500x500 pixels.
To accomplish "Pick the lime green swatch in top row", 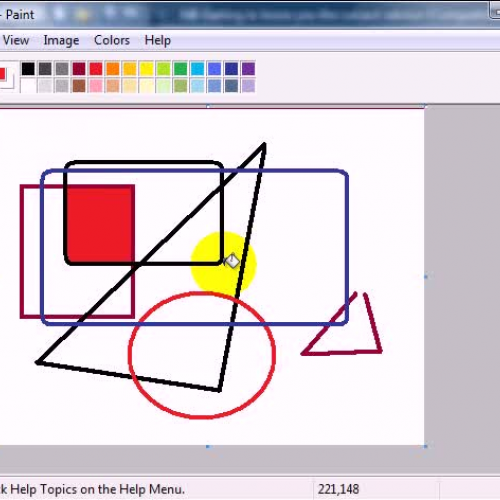I will coord(164,69).
